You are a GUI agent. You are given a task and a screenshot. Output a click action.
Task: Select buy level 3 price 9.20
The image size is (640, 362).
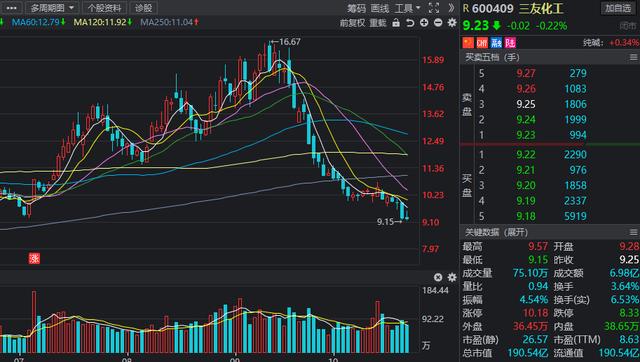coord(526,186)
